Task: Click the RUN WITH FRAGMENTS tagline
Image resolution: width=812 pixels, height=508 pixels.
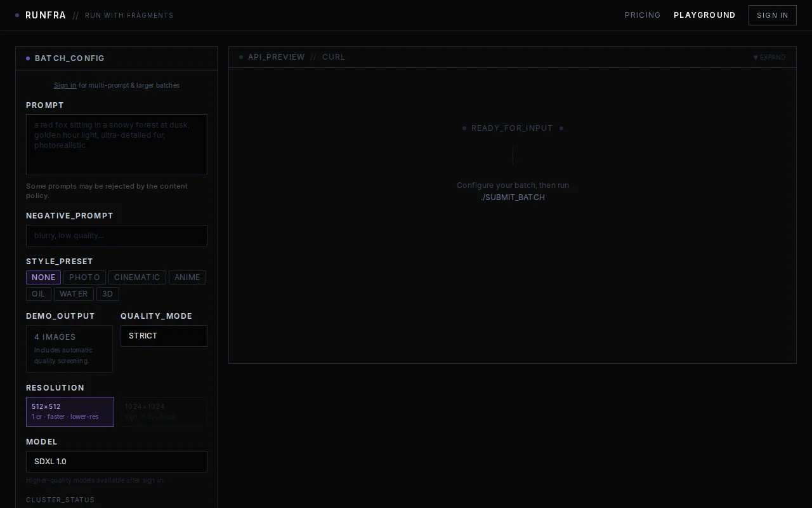Action: [x=129, y=15]
